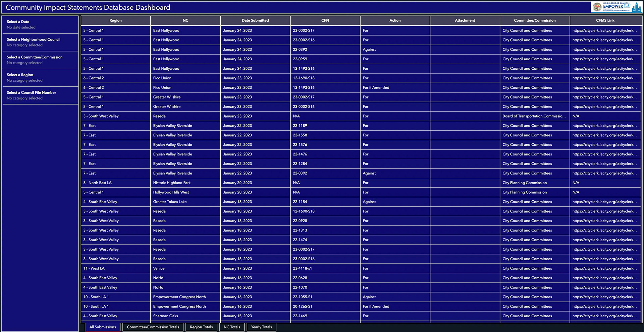Image resolution: width=644 pixels, height=332 pixels.
Task: Select CFN cell 22-0628
Action: pos(325,278)
